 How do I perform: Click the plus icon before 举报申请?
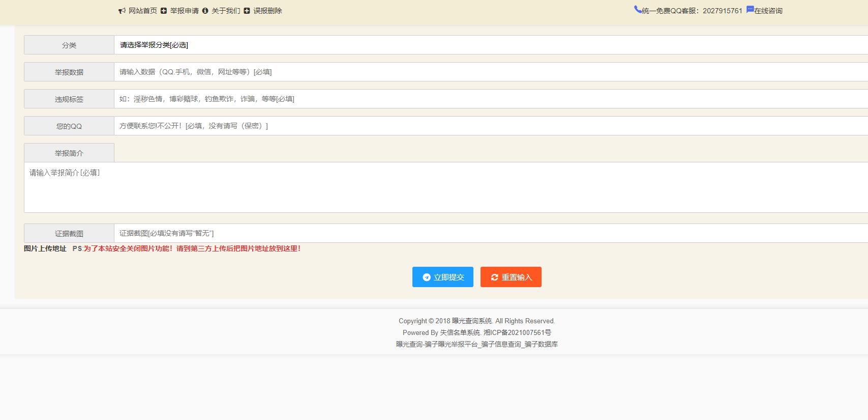tap(164, 11)
